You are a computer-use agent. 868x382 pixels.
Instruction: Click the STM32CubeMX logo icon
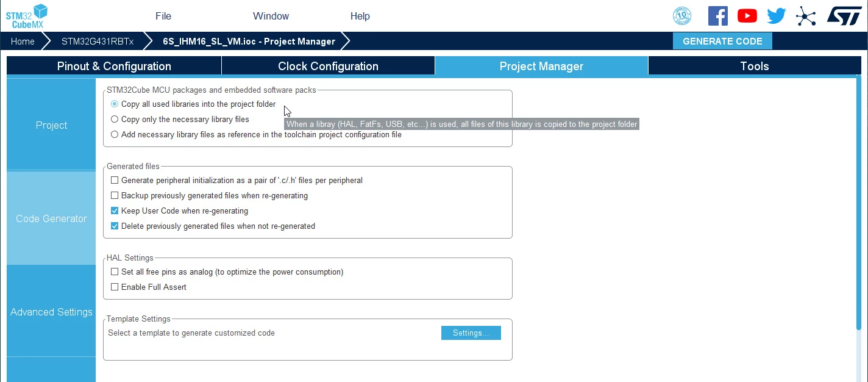27,15
